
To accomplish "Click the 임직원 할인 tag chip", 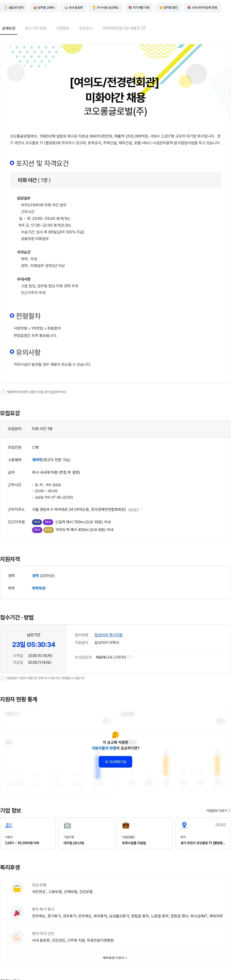I will click(168, 8).
